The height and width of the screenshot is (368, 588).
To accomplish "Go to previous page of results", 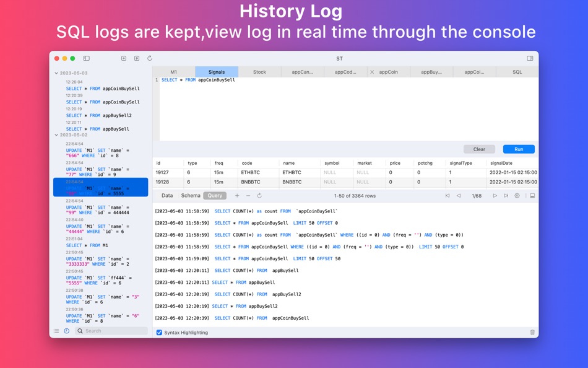I will point(458,196).
